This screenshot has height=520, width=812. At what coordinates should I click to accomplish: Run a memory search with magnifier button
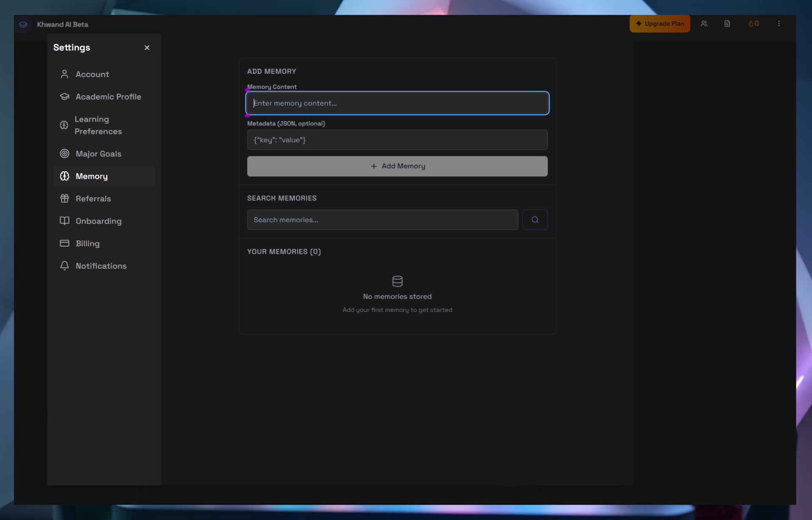(x=535, y=220)
